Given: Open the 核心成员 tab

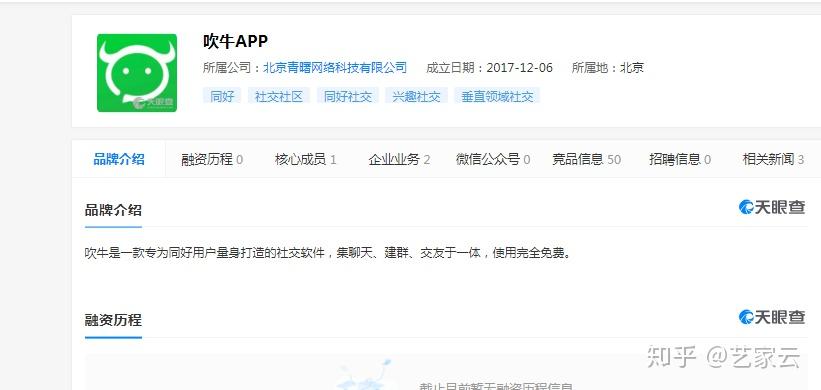Looking at the screenshot, I should [x=305, y=160].
